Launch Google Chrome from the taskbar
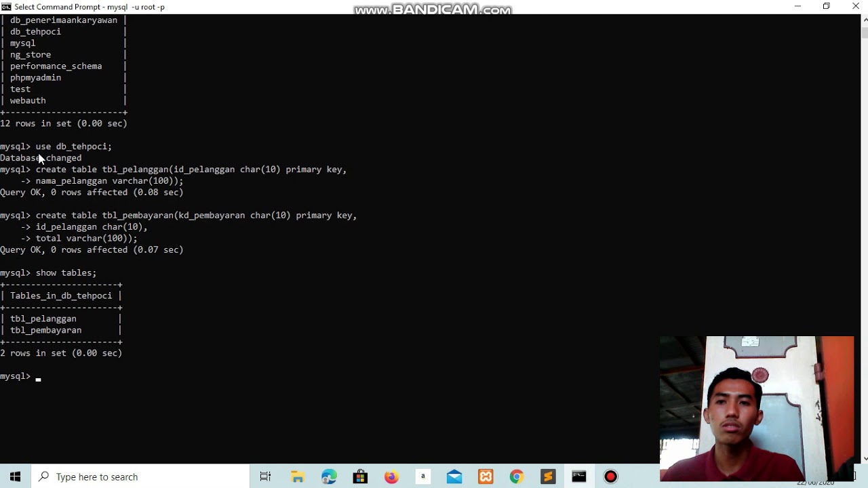This screenshot has width=868, height=488. 517,476
